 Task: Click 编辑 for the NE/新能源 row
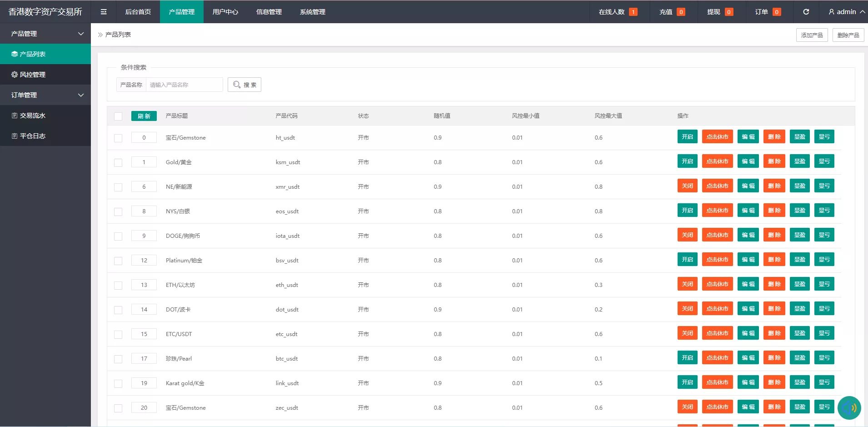point(748,186)
